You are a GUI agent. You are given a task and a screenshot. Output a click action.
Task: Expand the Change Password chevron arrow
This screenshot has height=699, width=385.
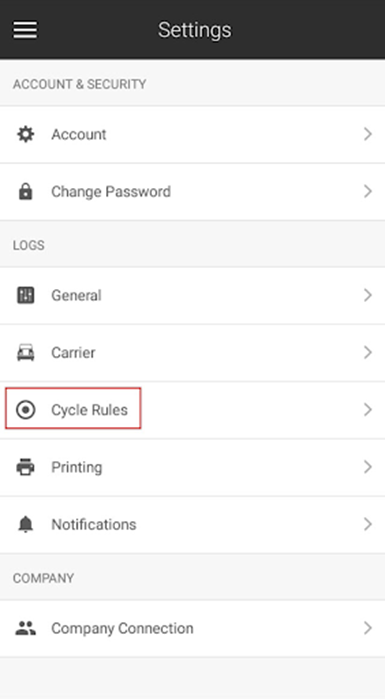click(368, 192)
